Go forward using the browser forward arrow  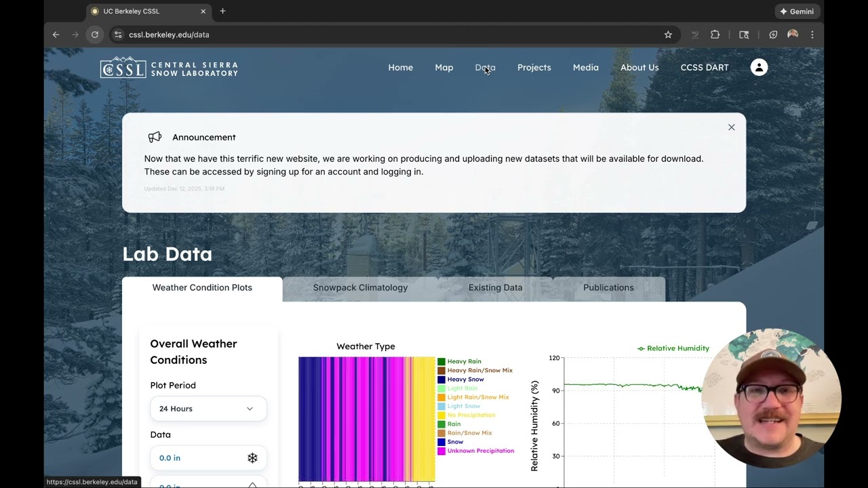pyautogui.click(x=75, y=35)
